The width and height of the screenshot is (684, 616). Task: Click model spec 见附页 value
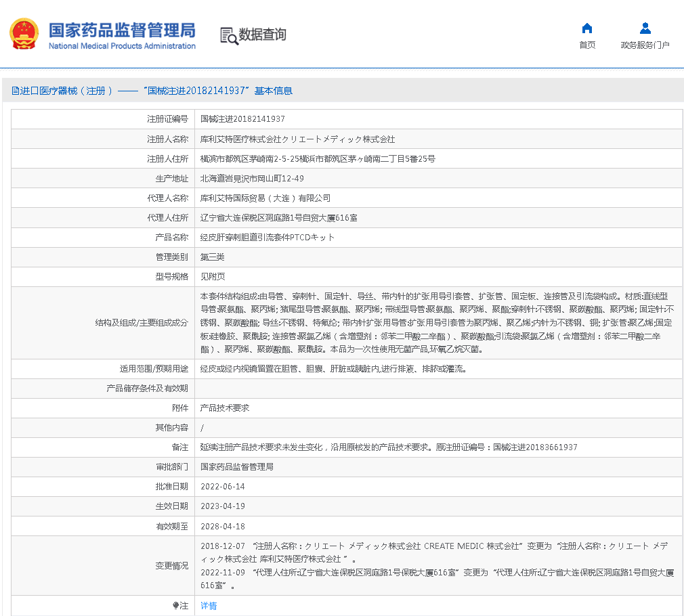213,276
